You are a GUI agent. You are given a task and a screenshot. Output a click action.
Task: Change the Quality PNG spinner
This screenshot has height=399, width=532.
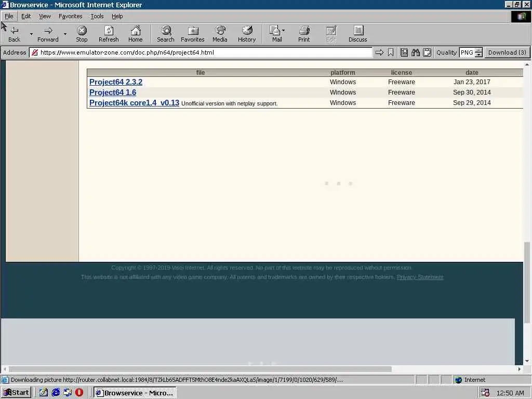click(478, 52)
